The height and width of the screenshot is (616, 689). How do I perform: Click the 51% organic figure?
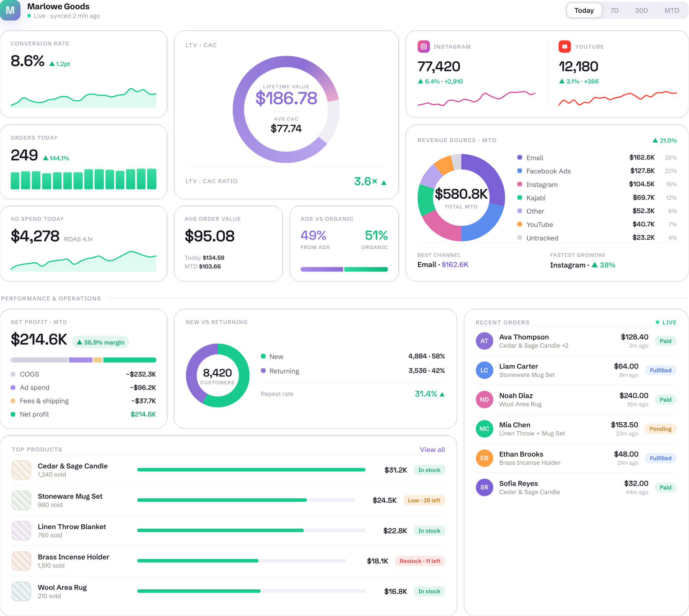(x=376, y=235)
